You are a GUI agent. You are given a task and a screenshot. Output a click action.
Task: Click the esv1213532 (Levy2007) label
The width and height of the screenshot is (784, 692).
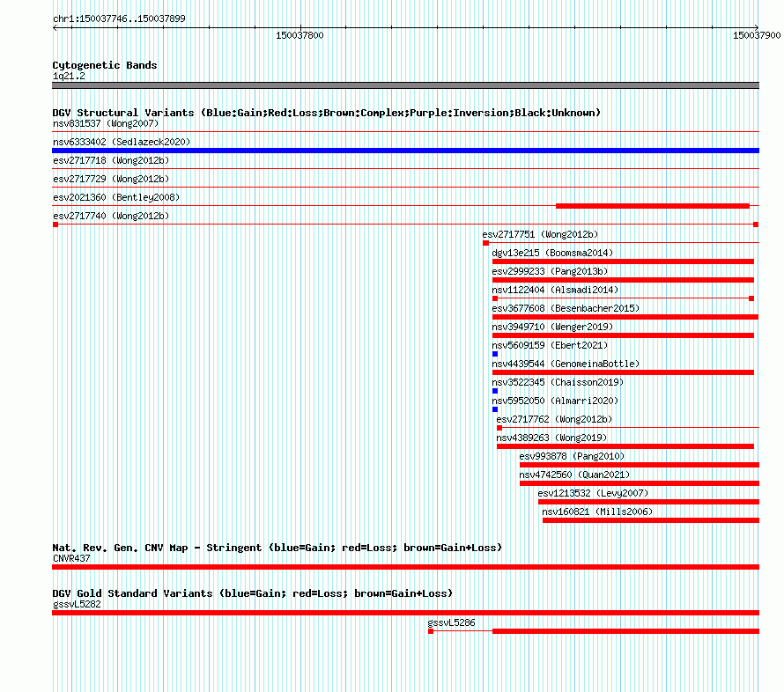point(593,493)
